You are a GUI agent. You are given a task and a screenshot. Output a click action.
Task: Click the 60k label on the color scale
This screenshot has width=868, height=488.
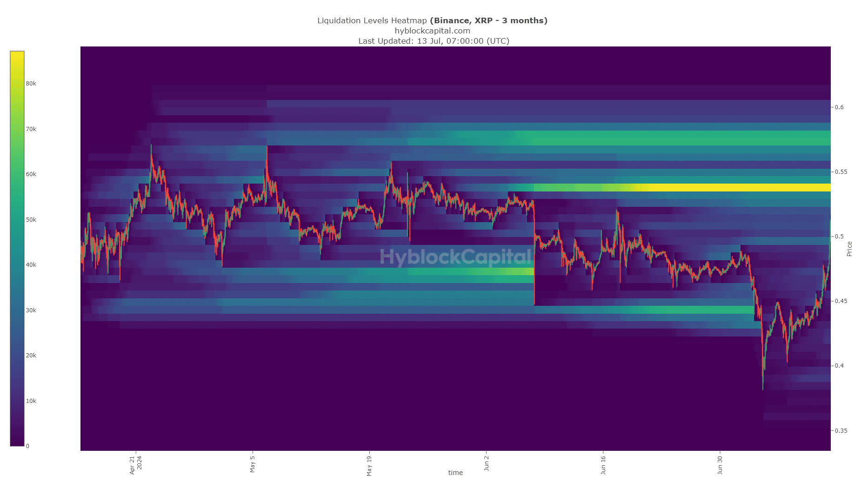31,174
